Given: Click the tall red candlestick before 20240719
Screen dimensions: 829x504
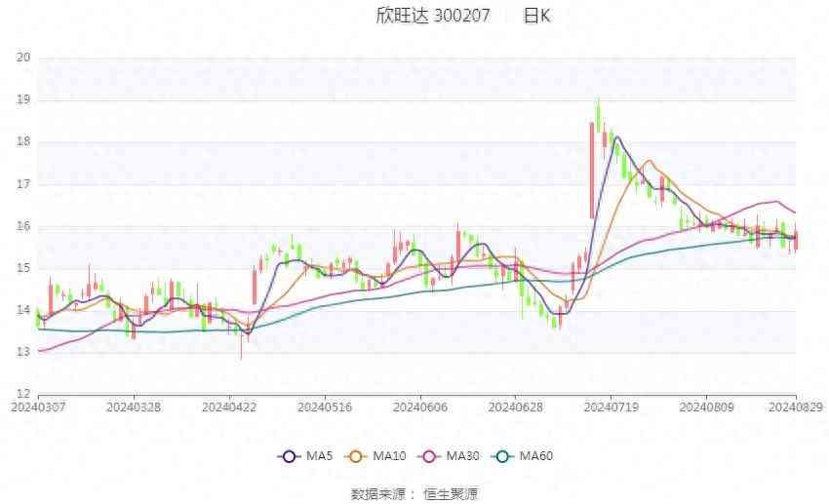Looking at the screenshot, I should tap(592, 170).
